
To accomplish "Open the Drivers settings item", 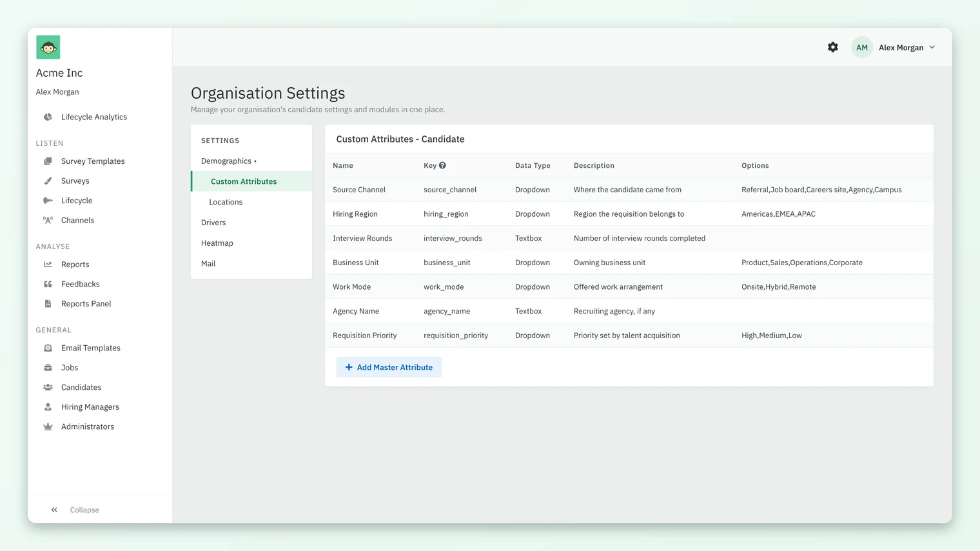I will pos(213,223).
